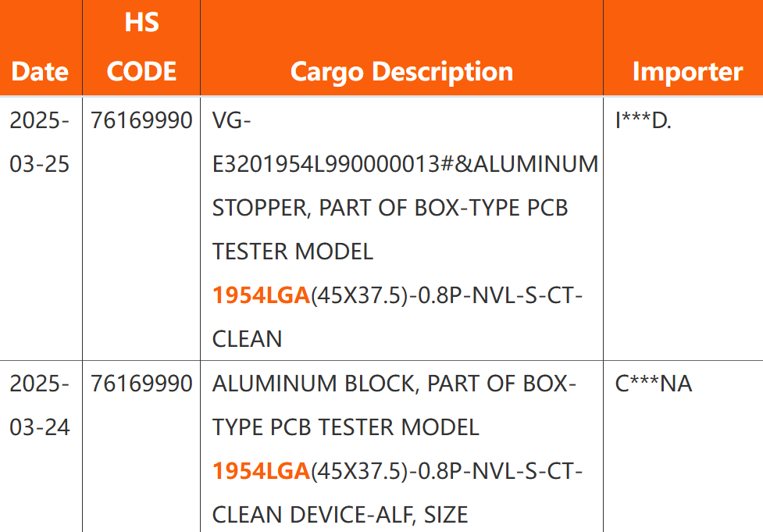This screenshot has height=532, width=763.
Task: Click the 'STOPPER, PART OF BOX-TYPE PCB' line
Action: 390,209
